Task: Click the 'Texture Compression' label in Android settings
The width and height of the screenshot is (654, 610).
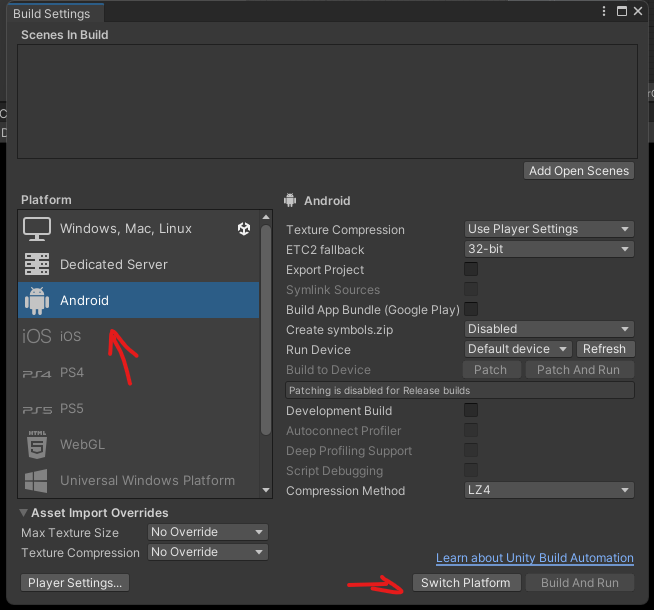Action: click(345, 230)
